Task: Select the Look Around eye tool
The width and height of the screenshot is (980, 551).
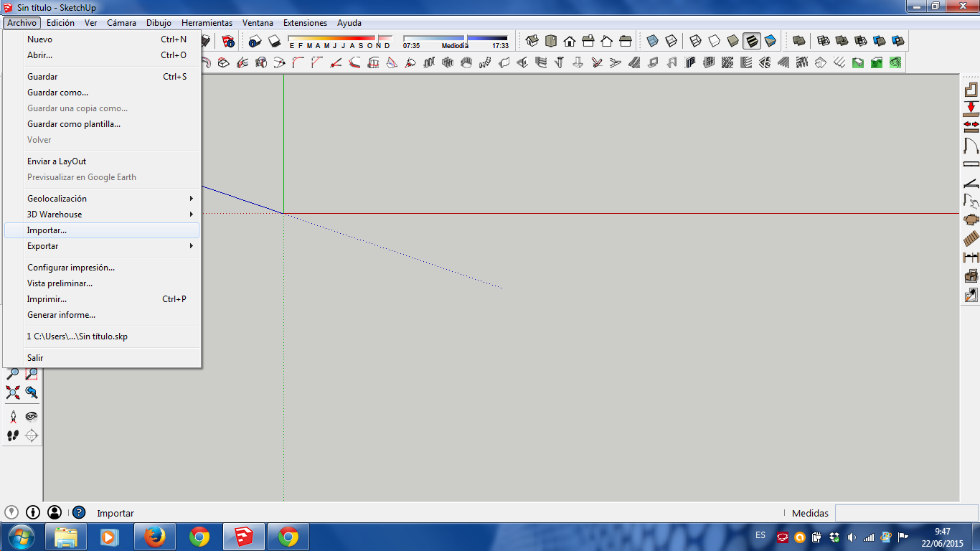Action: point(32,416)
